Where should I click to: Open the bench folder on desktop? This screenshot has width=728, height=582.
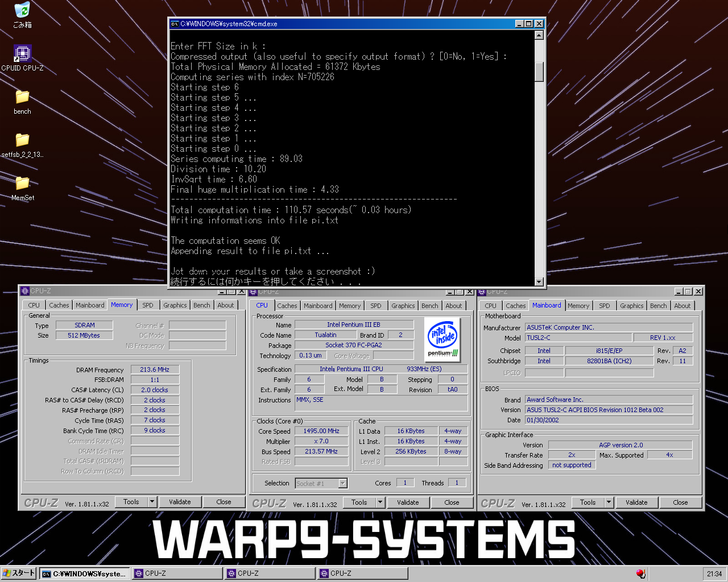[x=22, y=102]
